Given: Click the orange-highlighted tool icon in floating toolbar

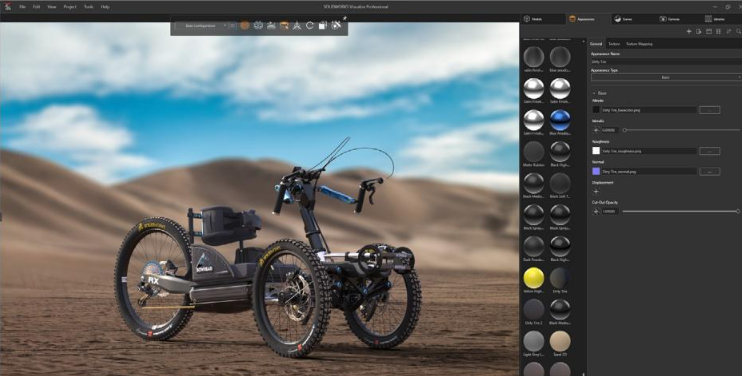Looking at the screenshot, I should [x=284, y=26].
